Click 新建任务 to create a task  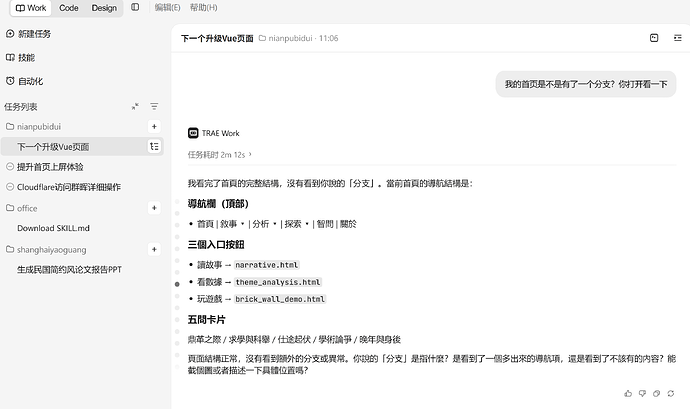pyautogui.click(x=28, y=34)
